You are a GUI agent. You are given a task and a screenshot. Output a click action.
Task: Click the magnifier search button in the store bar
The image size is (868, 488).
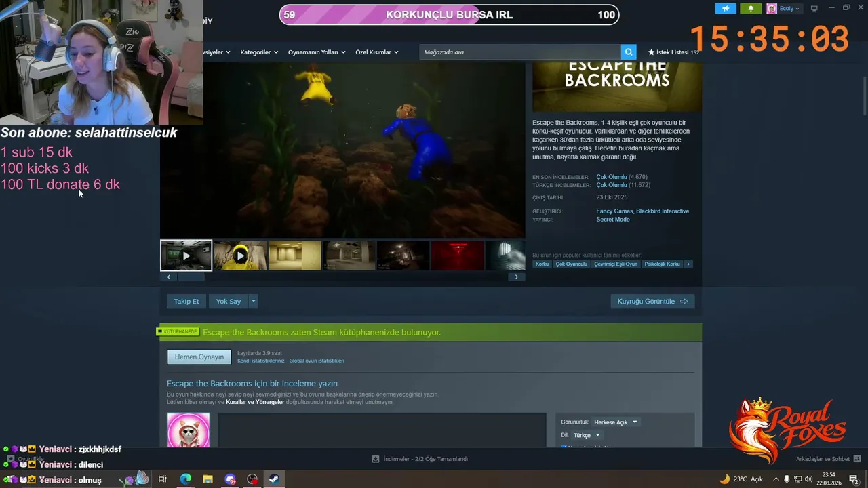coord(629,52)
